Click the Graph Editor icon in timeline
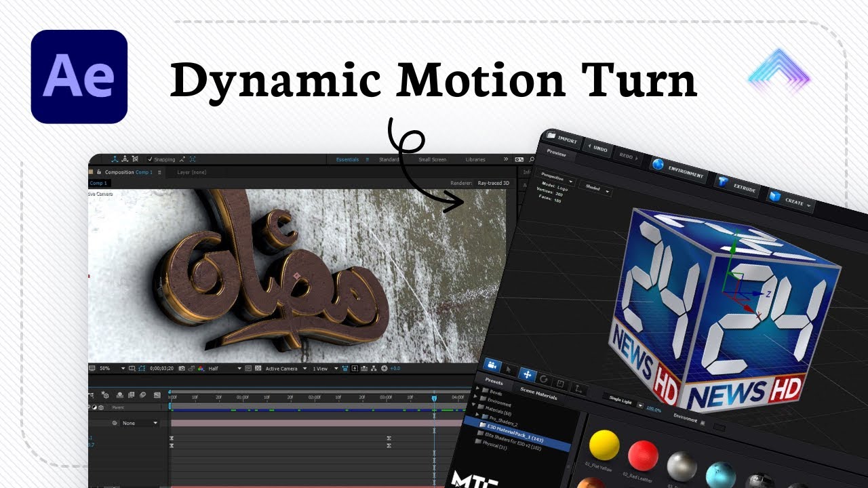The width and height of the screenshot is (868, 488). tap(157, 394)
